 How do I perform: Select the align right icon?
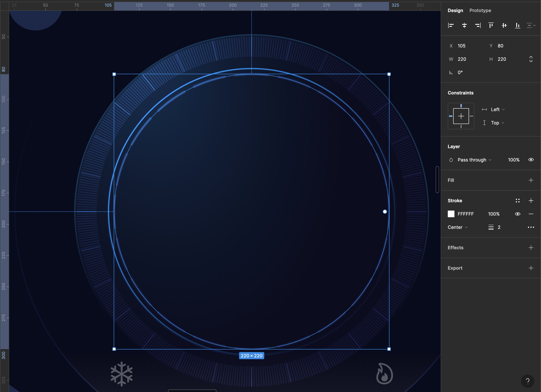point(478,25)
